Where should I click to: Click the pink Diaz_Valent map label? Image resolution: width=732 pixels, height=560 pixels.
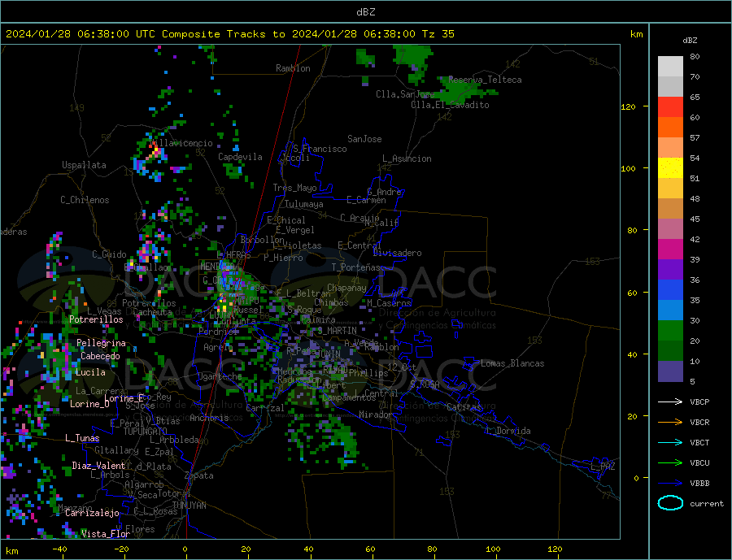99,466
